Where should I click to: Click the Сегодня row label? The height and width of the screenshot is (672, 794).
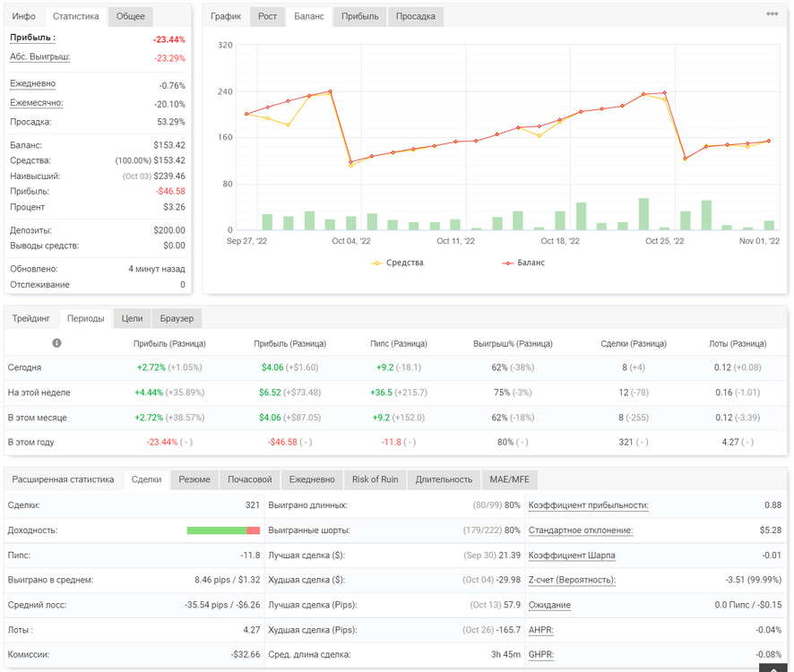tap(24, 367)
